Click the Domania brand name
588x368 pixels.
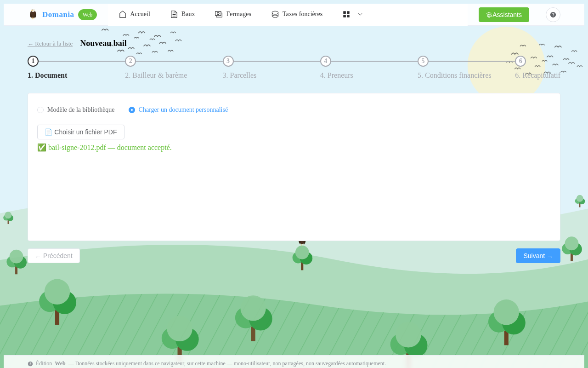58,15
